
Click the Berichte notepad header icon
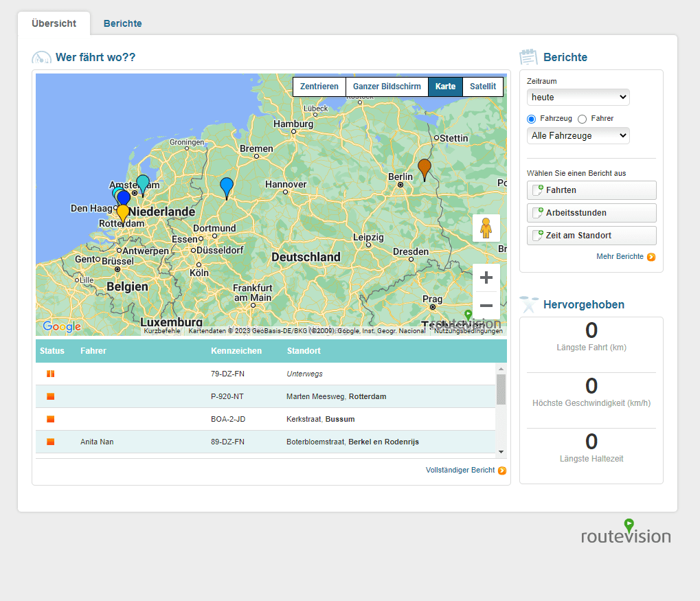528,57
